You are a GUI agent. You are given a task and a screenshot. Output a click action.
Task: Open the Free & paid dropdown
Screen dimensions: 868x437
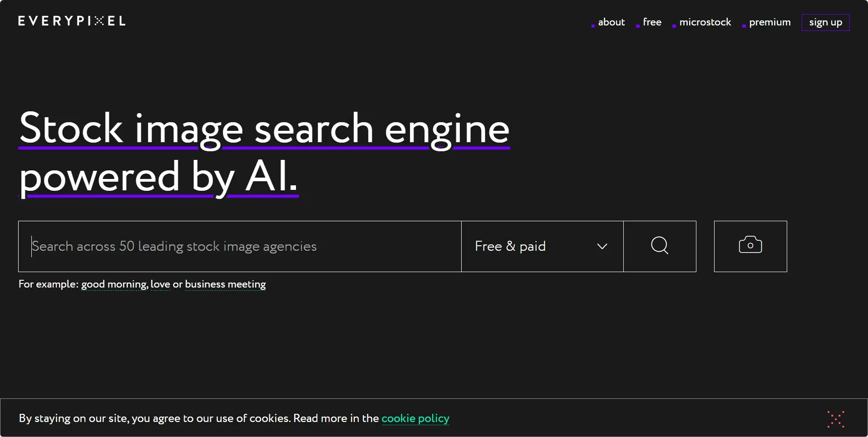click(542, 246)
